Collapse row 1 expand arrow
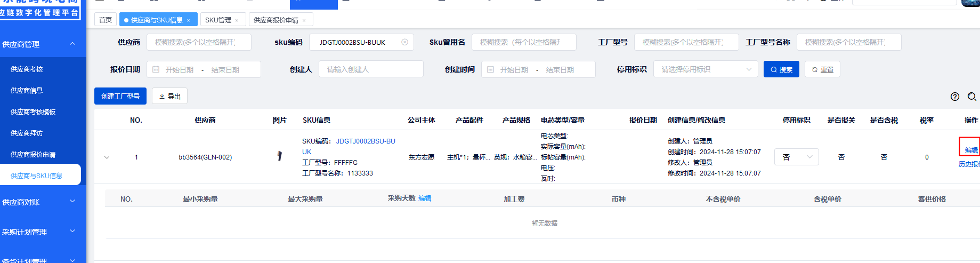The height and width of the screenshot is (263, 980). point(107,157)
